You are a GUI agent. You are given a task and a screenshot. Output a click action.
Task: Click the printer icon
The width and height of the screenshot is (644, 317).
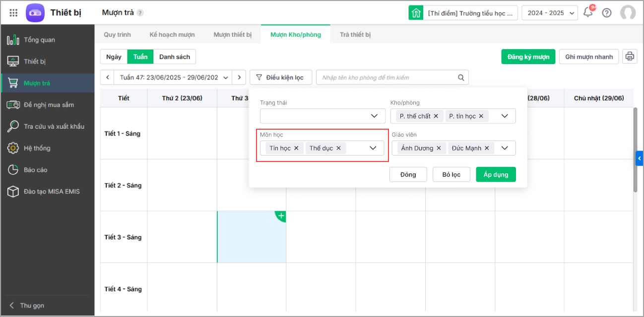pos(630,57)
